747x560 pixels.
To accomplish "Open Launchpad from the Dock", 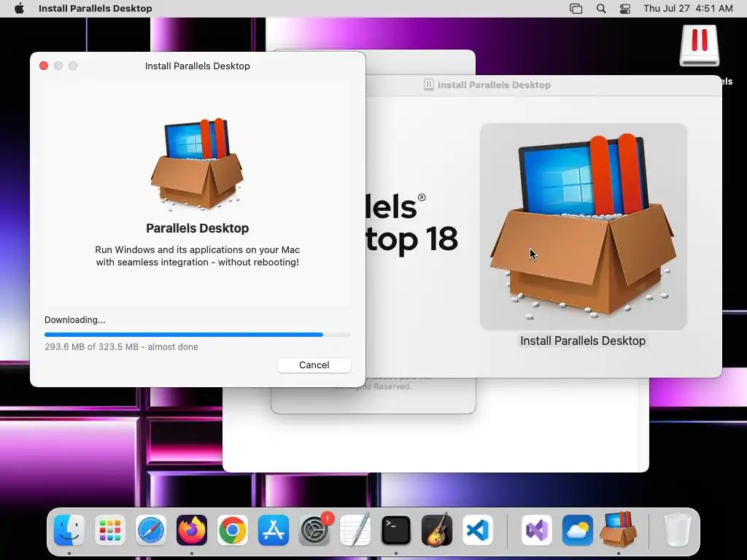I will tap(110, 530).
